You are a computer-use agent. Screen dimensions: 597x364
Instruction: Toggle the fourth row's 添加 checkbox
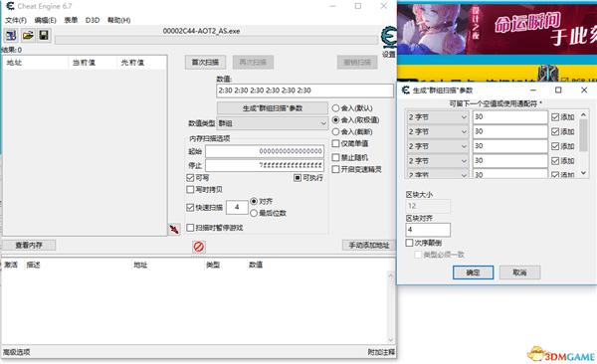(x=563, y=161)
